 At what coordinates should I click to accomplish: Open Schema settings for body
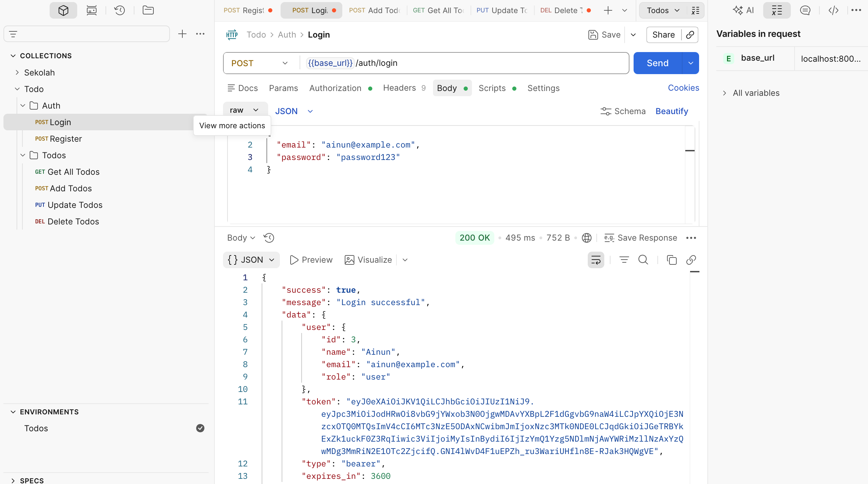pos(623,111)
